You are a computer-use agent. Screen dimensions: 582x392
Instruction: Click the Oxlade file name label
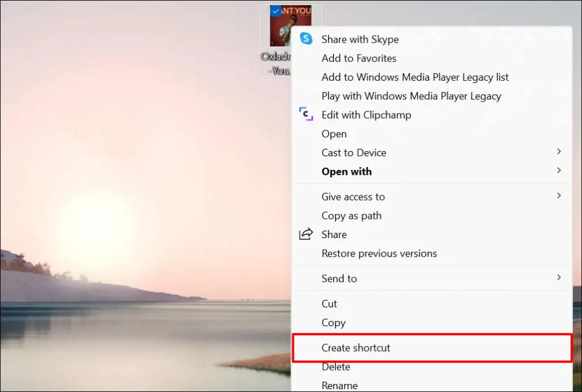(x=276, y=64)
